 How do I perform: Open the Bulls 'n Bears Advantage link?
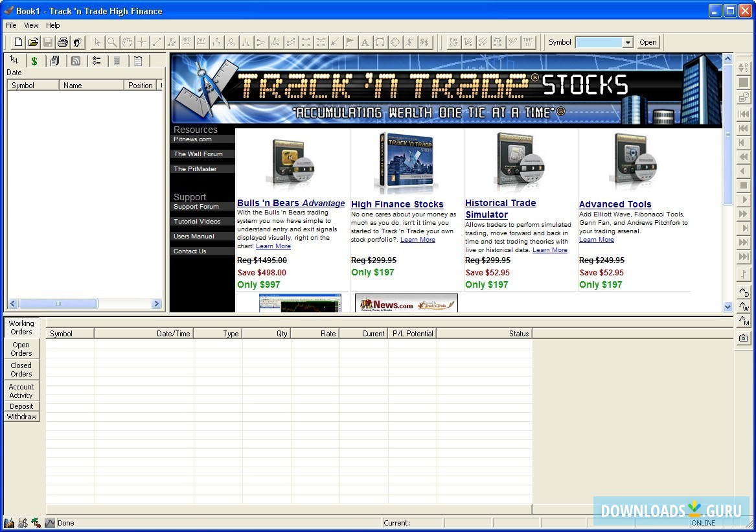291,203
